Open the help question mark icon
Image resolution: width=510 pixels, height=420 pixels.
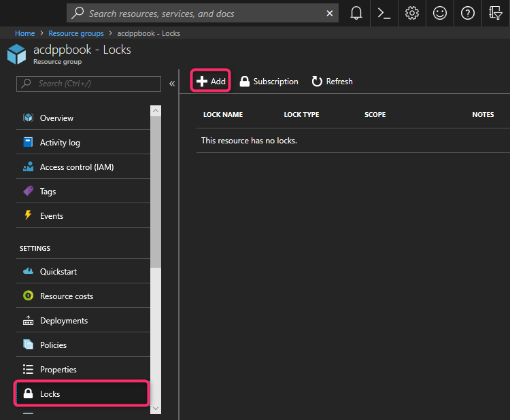tap(467, 13)
